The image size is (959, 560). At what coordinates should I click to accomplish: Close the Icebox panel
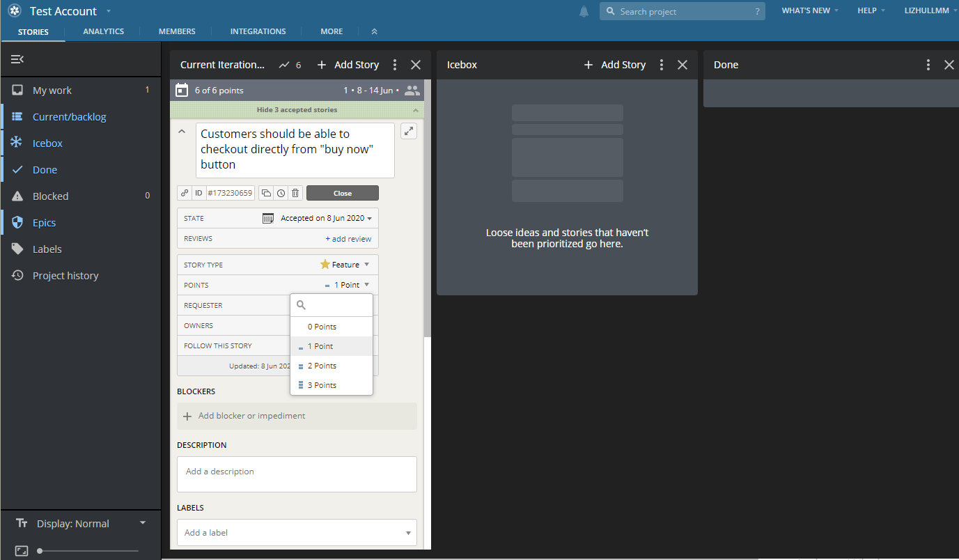[683, 65]
